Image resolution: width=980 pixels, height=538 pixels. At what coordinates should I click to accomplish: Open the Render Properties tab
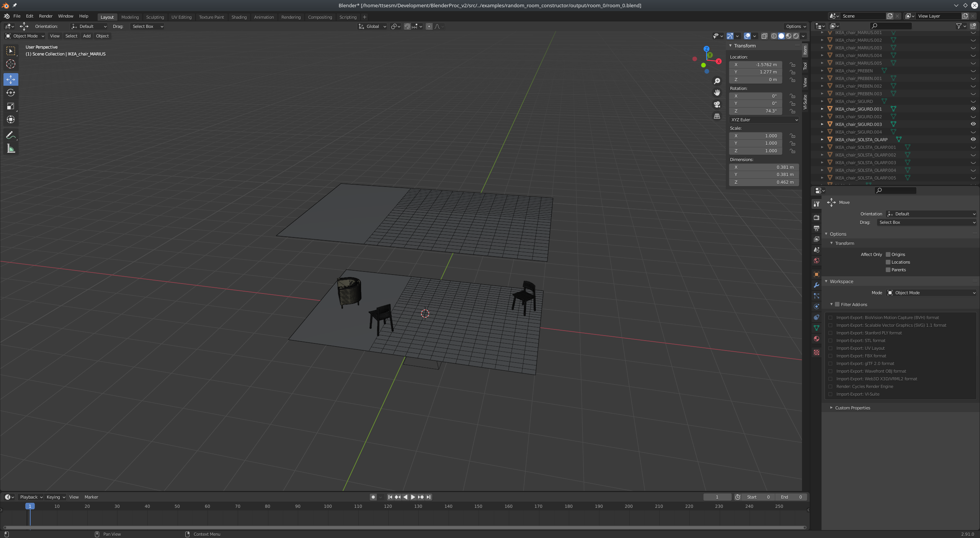[x=816, y=217]
